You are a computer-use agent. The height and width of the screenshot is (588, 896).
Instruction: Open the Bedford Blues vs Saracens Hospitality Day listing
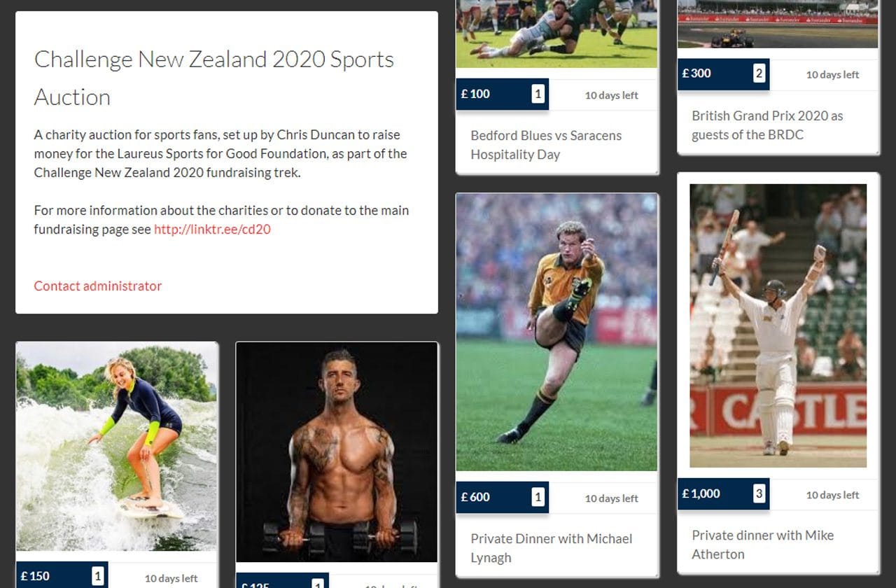[x=546, y=145]
